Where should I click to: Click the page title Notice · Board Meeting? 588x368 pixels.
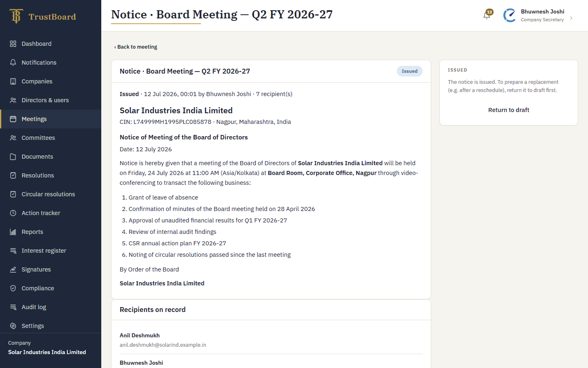(222, 14)
